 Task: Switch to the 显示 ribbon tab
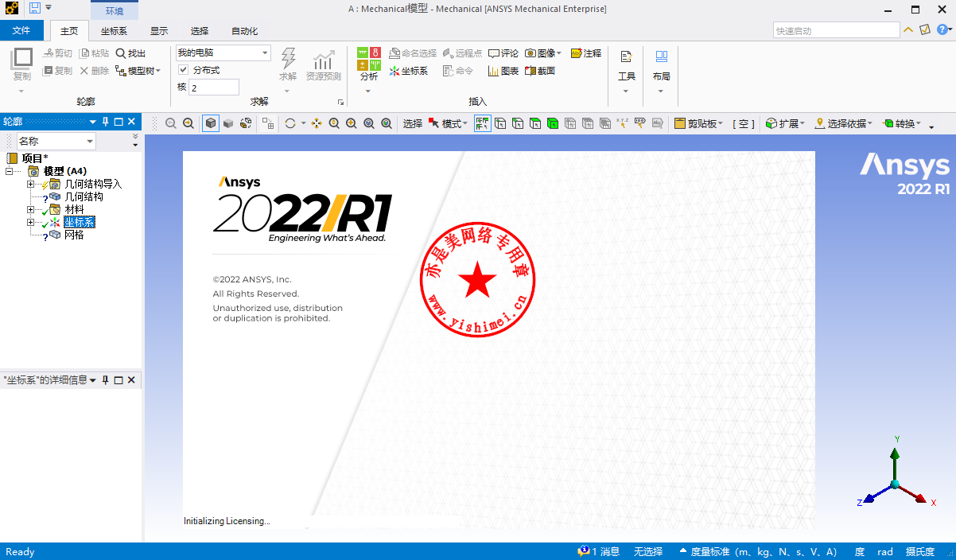click(x=159, y=31)
